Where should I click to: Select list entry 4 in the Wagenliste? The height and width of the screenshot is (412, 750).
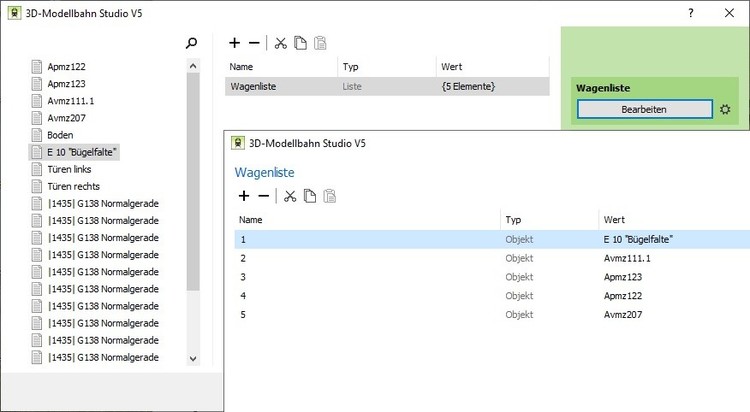492,296
